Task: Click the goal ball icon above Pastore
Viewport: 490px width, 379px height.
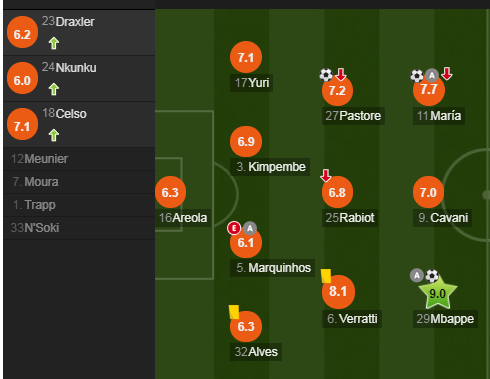Action: point(326,75)
